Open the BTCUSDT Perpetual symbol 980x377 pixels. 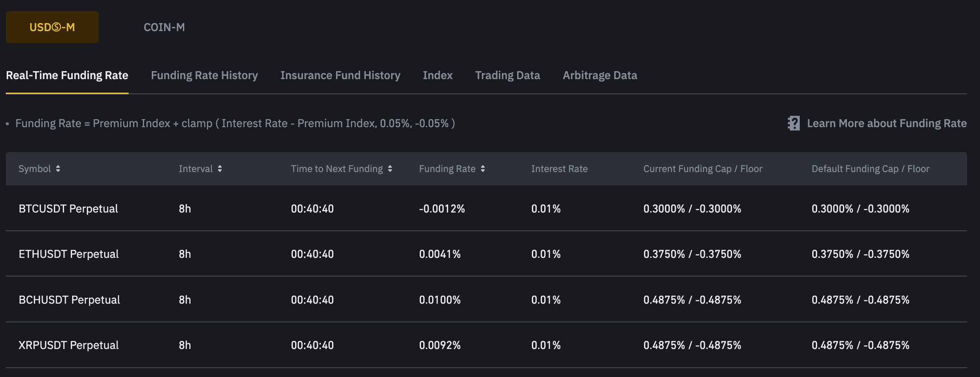pos(68,209)
